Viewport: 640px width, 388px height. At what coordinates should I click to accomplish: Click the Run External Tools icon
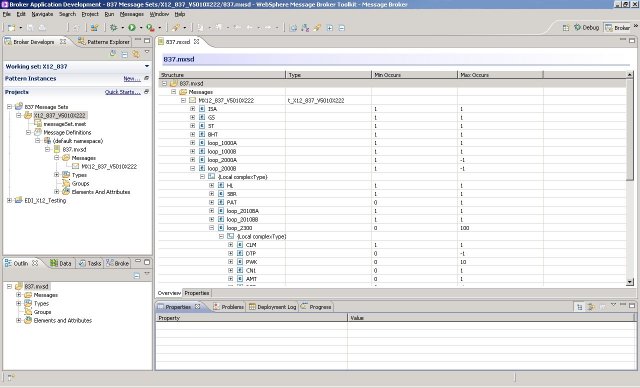click(151, 28)
